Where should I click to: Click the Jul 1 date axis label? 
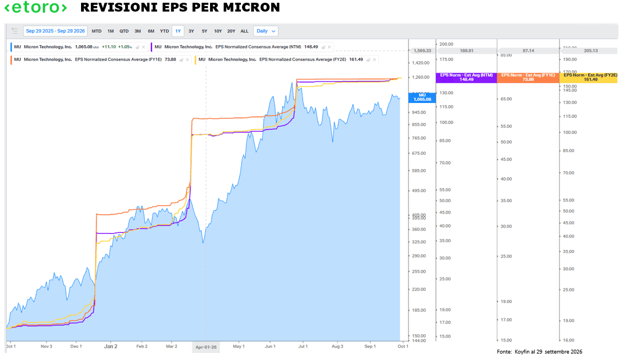click(x=303, y=346)
